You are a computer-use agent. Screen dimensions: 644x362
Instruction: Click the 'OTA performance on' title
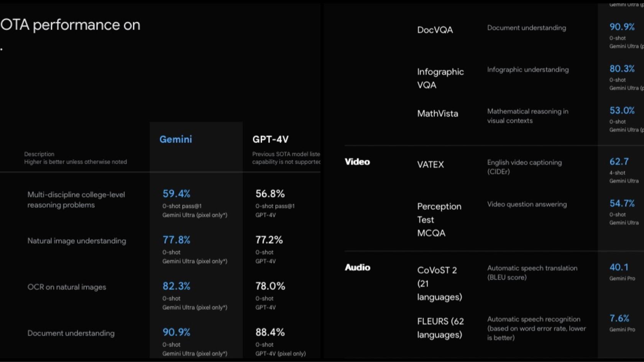coord(70,25)
